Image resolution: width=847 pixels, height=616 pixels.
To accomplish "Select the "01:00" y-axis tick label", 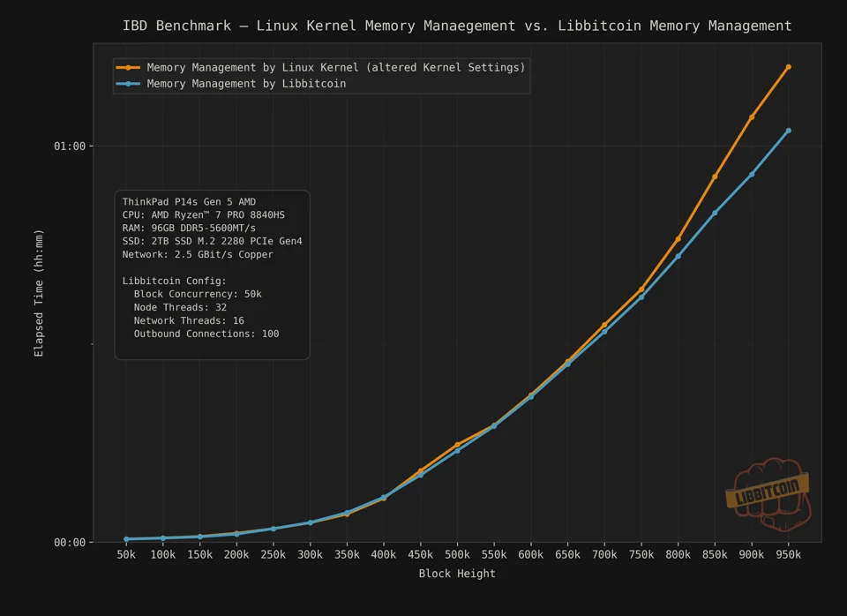I will 70,146.
